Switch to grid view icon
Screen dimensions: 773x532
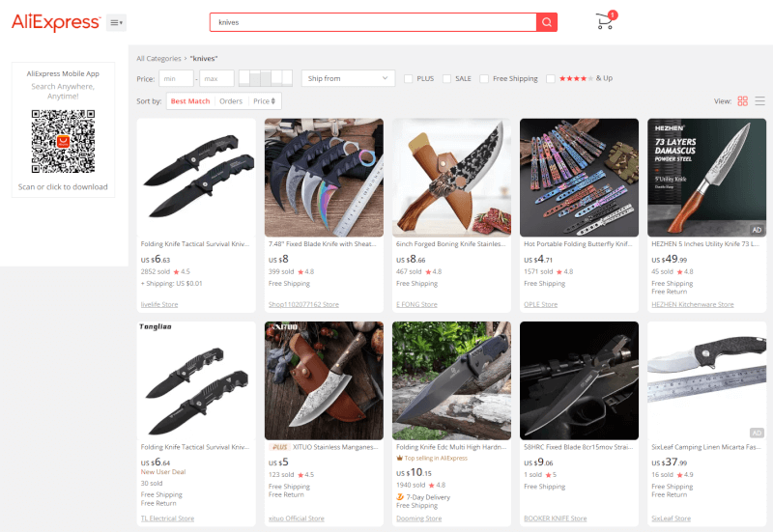pos(742,101)
